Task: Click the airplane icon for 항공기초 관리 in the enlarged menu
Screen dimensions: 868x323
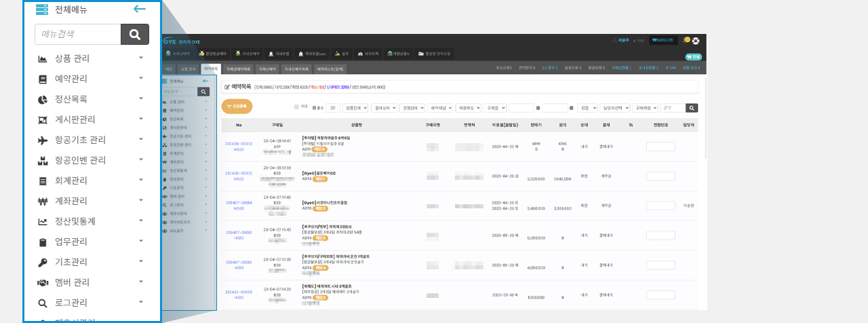Action: pos(43,140)
